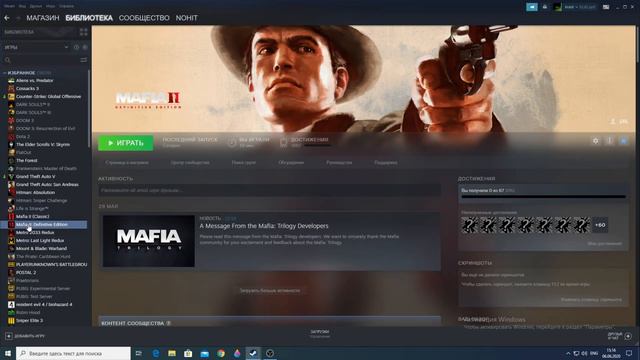
Task: Open the support link
Action: (386, 162)
